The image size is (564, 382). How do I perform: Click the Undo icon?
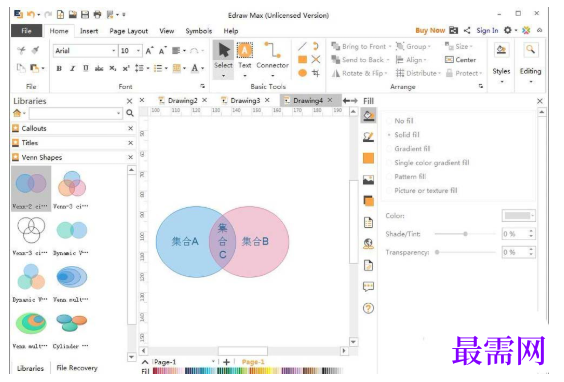(x=31, y=14)
